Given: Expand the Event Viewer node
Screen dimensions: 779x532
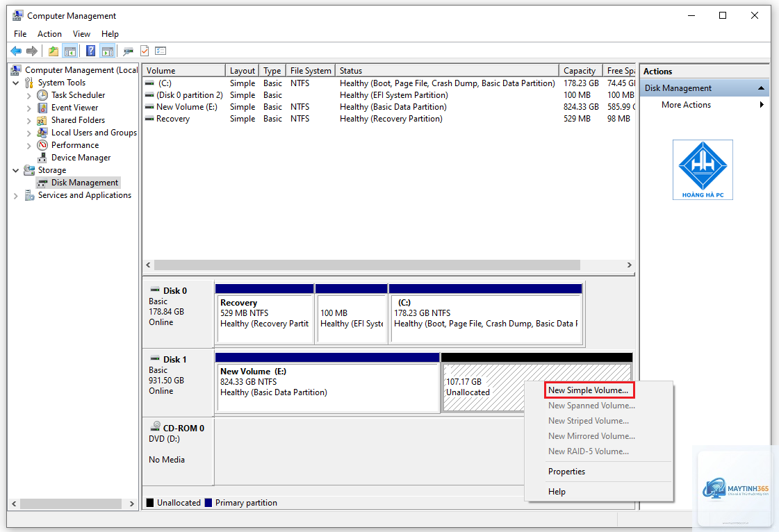Looking at the screenshot, I should pyautogui.click(x=28, y=108).
